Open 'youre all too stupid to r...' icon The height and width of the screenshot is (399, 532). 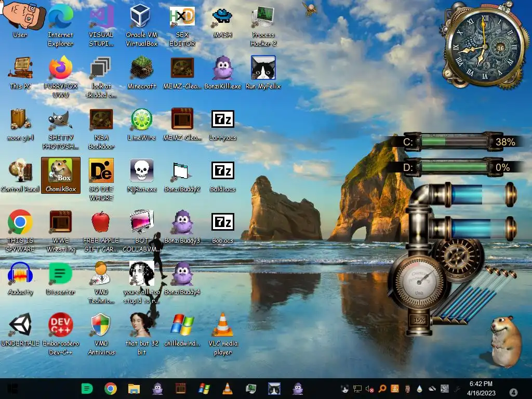coord(141,283)
